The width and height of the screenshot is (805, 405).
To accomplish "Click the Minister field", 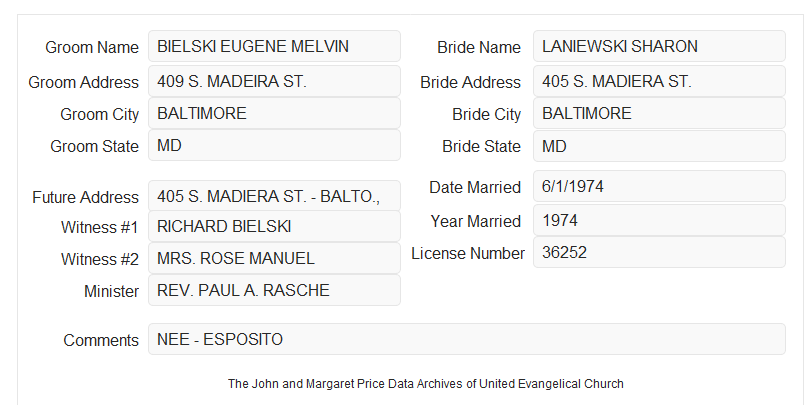I will pos(274,290).
